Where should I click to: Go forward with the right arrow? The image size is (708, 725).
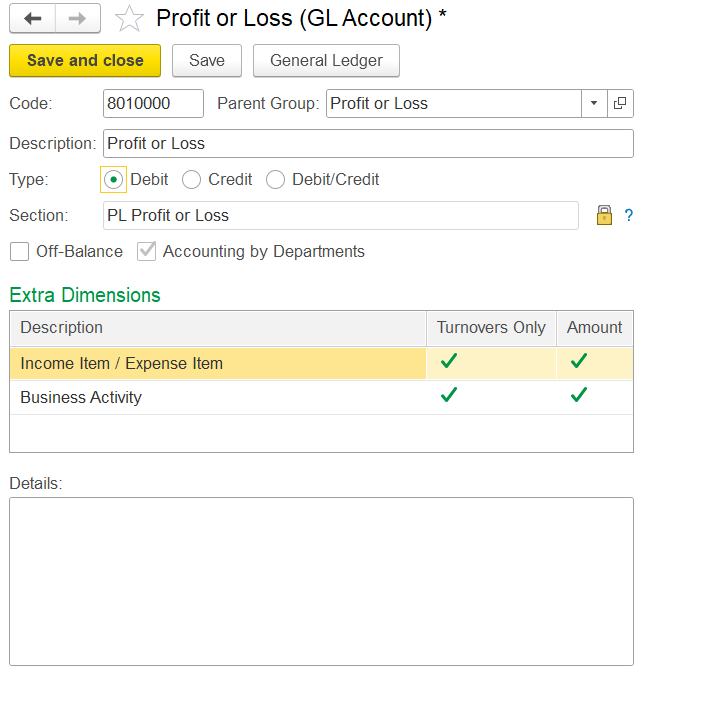click(78, 18)
